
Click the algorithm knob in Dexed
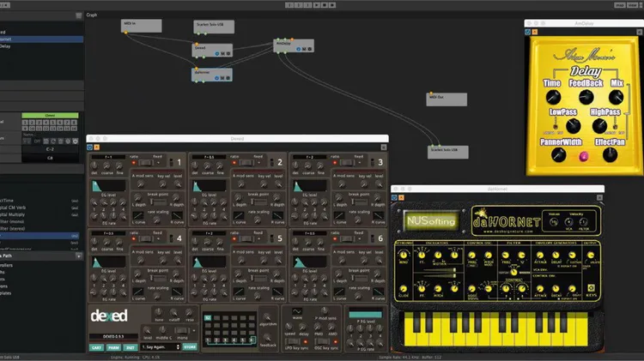pos(267,317)
